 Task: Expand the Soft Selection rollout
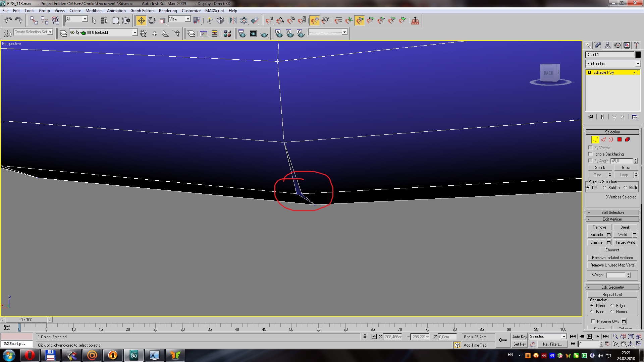point(612,213)
